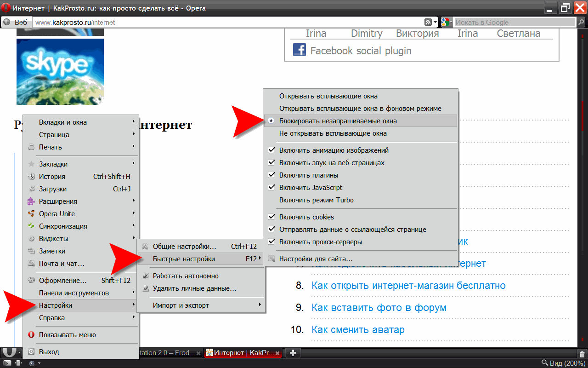The width and height of the screenshot is (588, 368).
Task: Click the Skype image thumbnail
Action: click(60, 71)
